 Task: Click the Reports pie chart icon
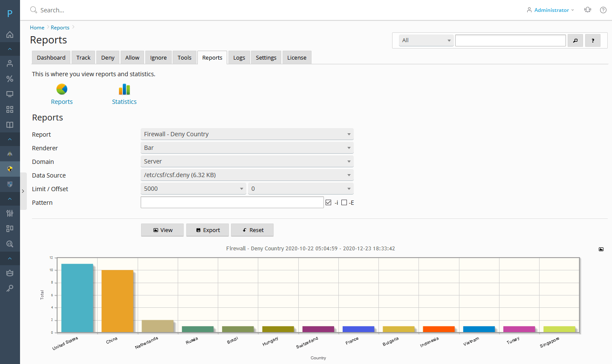(62, 89)
